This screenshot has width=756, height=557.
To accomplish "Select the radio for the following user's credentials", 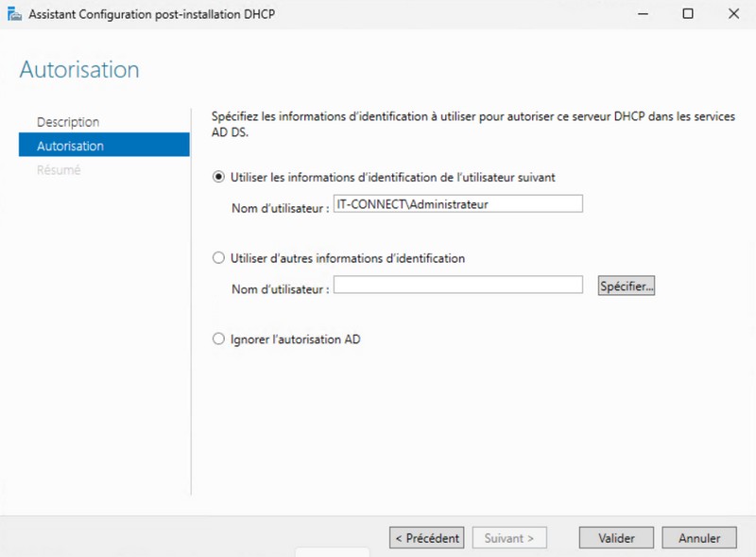I will [219, 177].
